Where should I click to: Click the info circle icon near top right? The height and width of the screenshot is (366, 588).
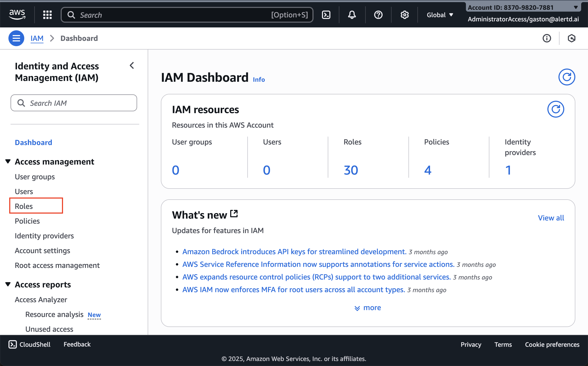[547, 38]
